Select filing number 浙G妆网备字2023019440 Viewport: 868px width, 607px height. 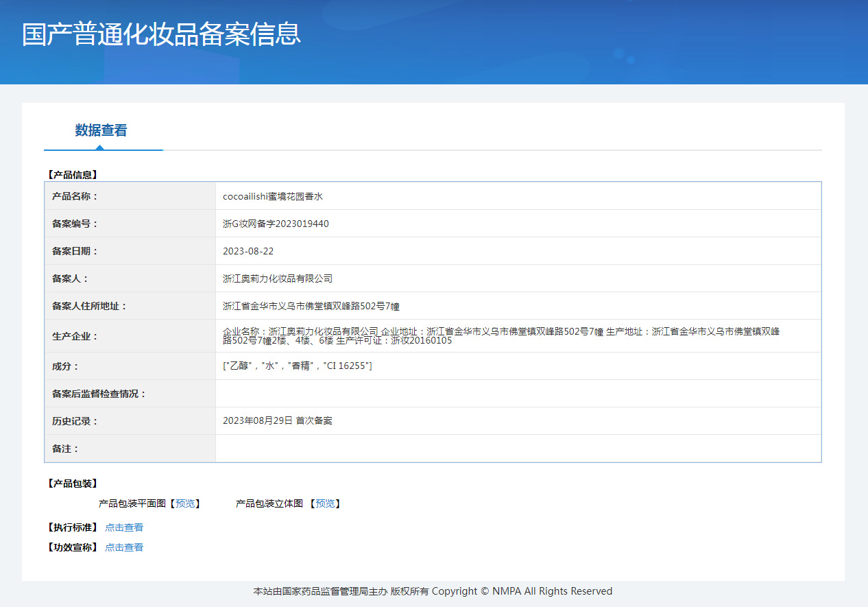tap(276, 224)
